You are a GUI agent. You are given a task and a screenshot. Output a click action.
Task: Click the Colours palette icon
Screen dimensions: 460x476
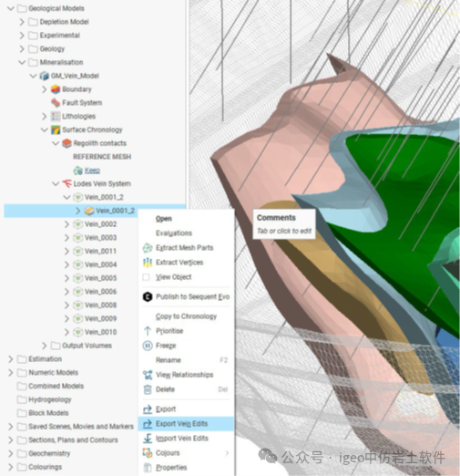(148, 453)
